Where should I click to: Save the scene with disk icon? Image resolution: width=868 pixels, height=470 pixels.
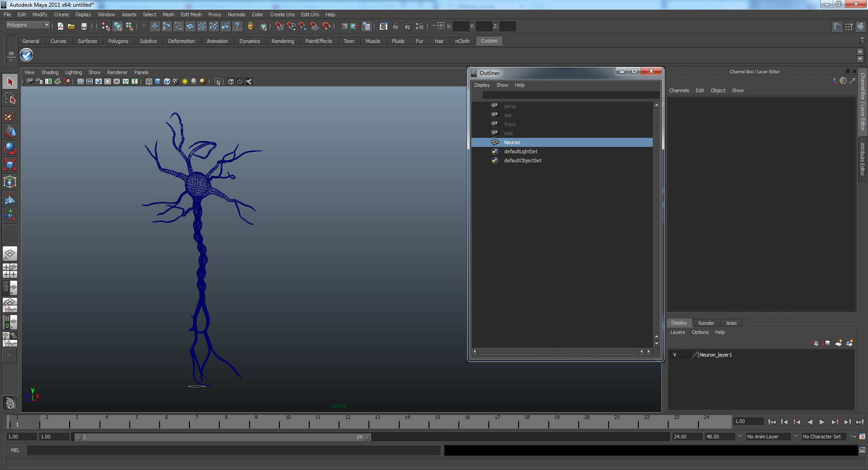pyautogui.click(x=84, y=26)
